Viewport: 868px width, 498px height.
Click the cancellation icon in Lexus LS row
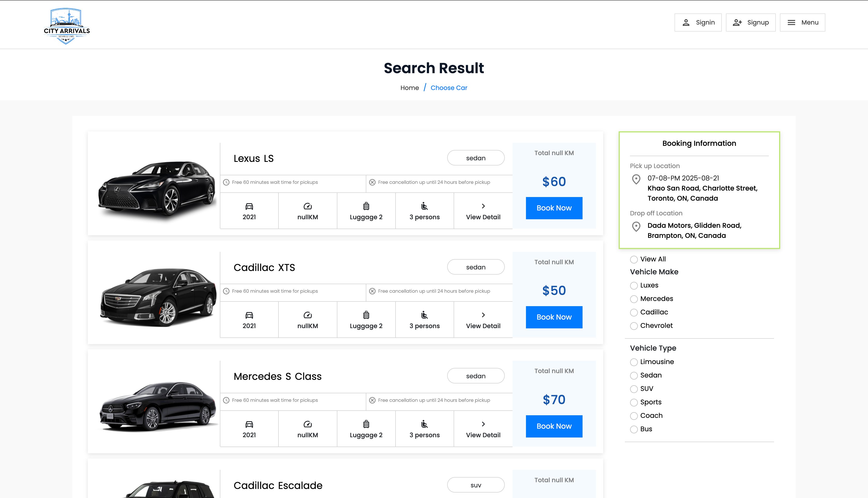click(x=372, y=182)
